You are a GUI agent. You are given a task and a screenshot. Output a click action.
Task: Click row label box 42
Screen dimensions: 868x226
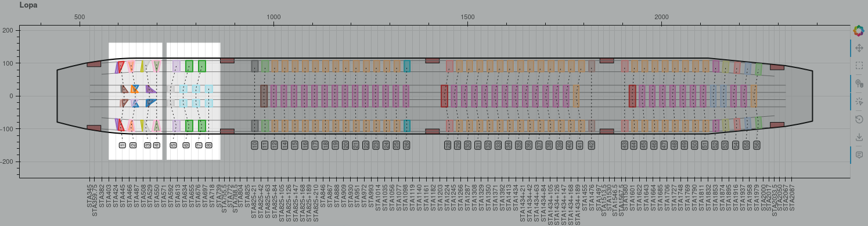tap(591, 145)
